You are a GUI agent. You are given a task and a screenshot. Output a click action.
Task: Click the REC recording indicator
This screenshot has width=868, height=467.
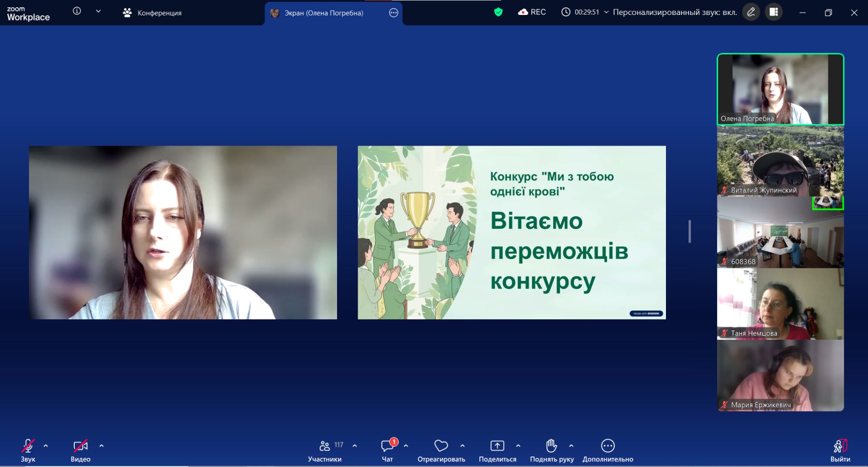(x=532, y=12)
